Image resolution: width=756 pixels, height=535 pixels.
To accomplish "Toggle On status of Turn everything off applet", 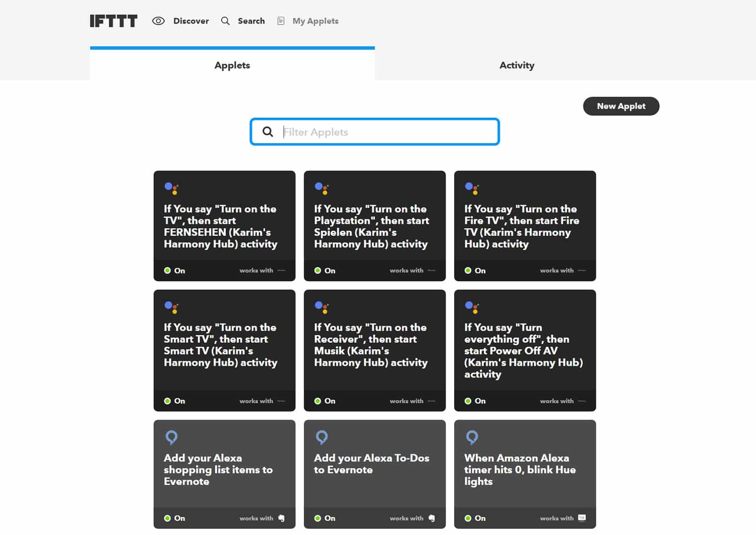I will coord(475,401).
